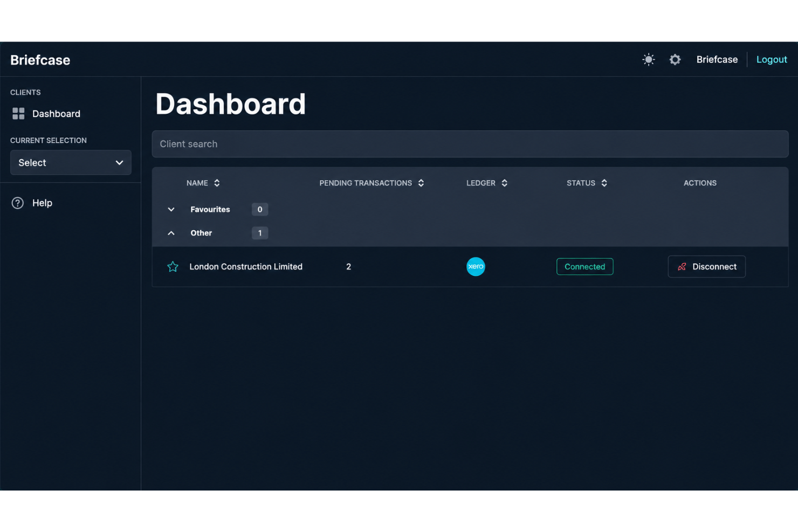The image size is (798, 532).
Task: Click the Favourites group label
Action: pyautogui.click(x=210, y=210)
